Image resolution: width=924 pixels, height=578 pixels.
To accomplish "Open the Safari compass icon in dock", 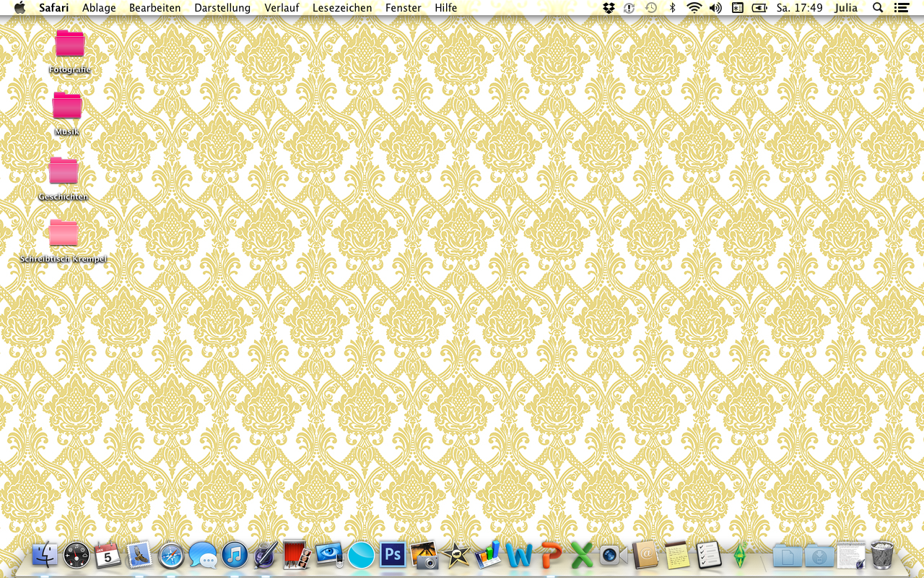I will [172, 555].
